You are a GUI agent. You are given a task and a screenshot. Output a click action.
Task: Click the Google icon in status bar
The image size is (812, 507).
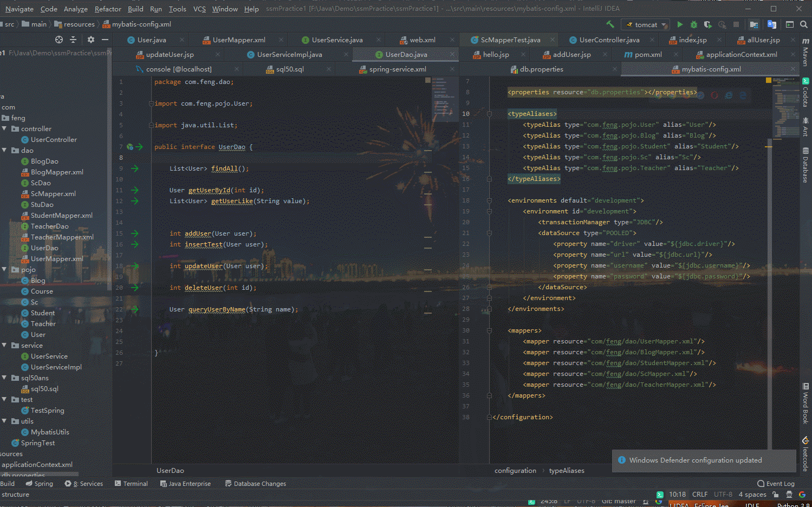click(802, 495)
